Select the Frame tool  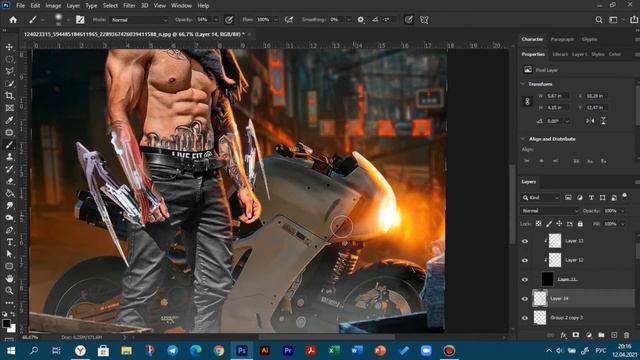pos(9,108)
